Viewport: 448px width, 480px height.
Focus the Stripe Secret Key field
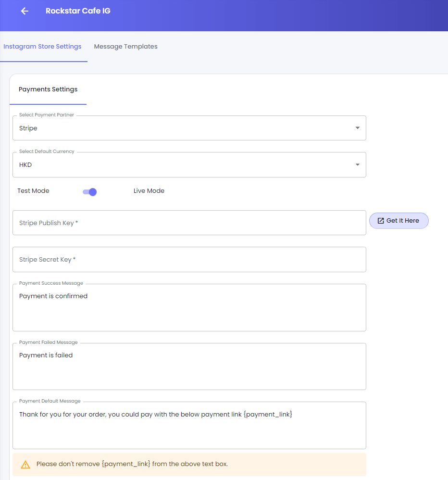(x=189, y=260)
